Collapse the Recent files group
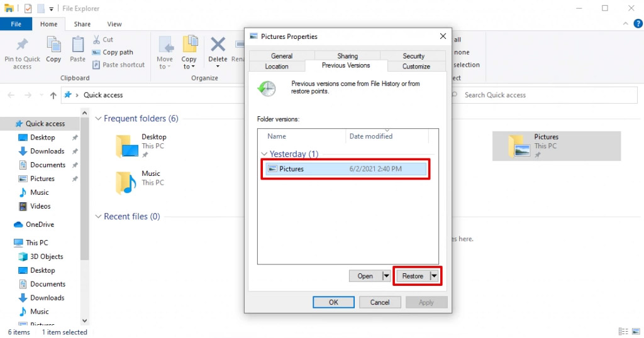The width and height of the screenshot is (644, 338). [98, 217]
